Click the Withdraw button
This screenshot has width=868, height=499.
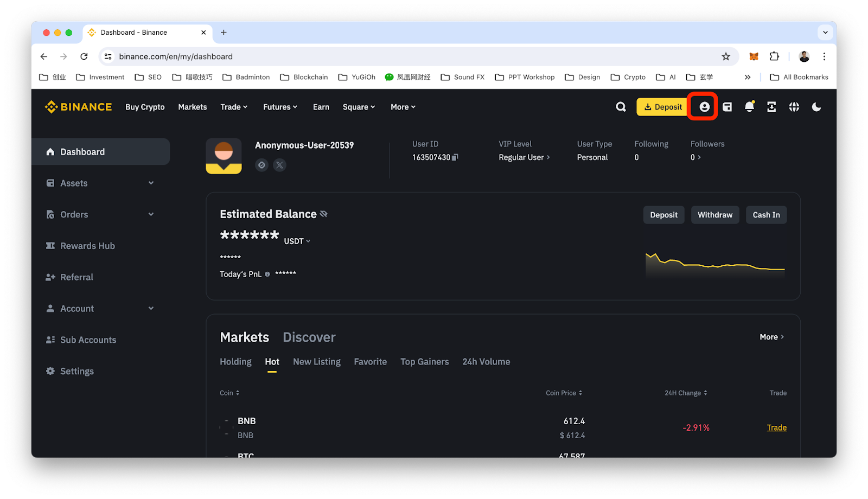715,215
